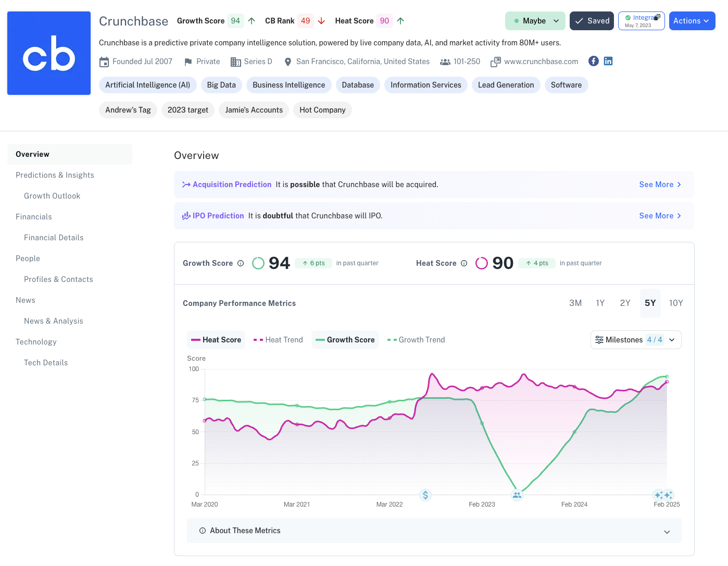Image resolution: width=728 pixels, height=566 pixels.
Task: Open the www.crunchbase.com website link
Action: (541, 61)
